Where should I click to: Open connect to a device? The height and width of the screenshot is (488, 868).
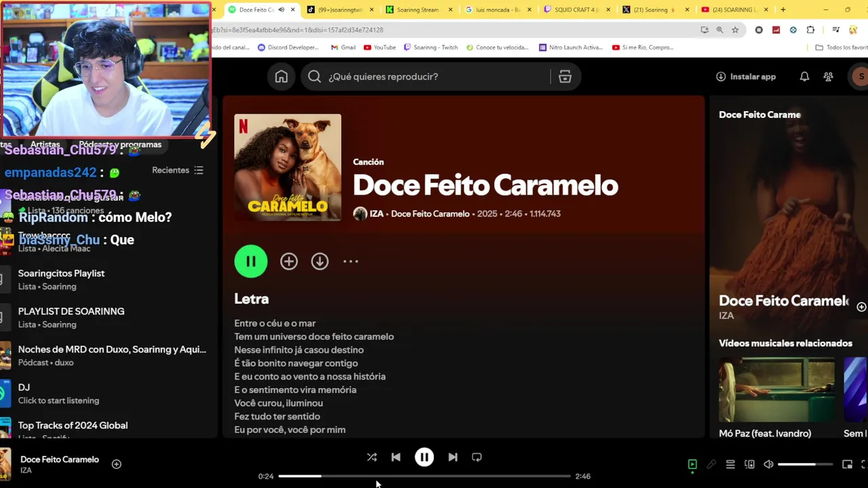tap(749, 464)
